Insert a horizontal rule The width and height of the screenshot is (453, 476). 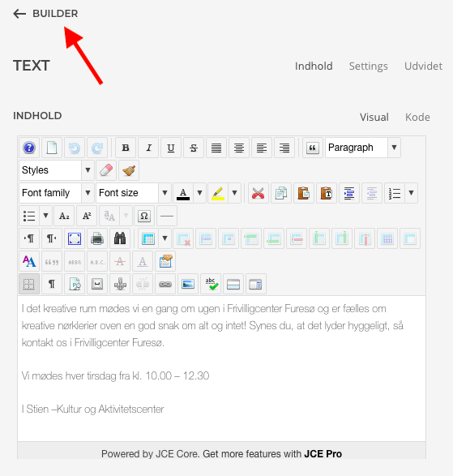pos(167,216)
